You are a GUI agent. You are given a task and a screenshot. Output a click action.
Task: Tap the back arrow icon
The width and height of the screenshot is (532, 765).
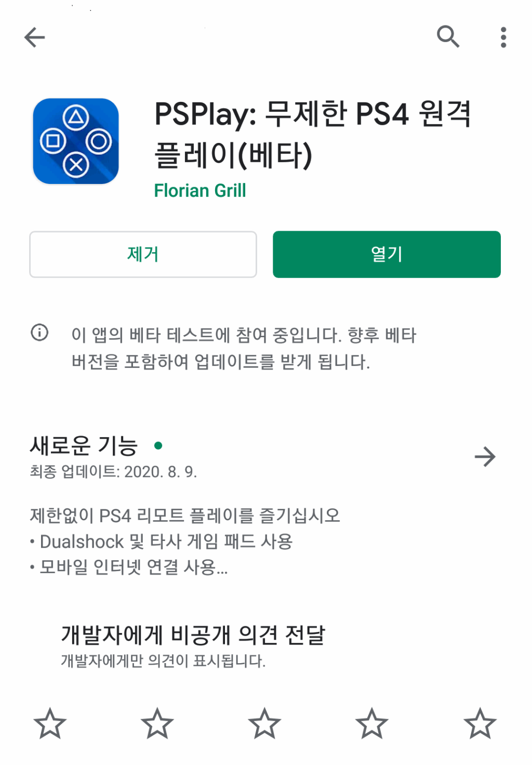(35, 37)
